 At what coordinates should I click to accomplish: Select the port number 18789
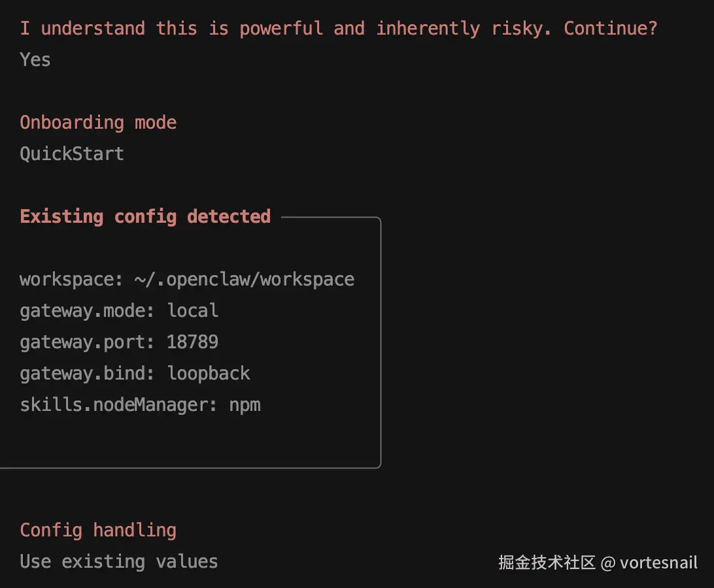pos(192,342)
